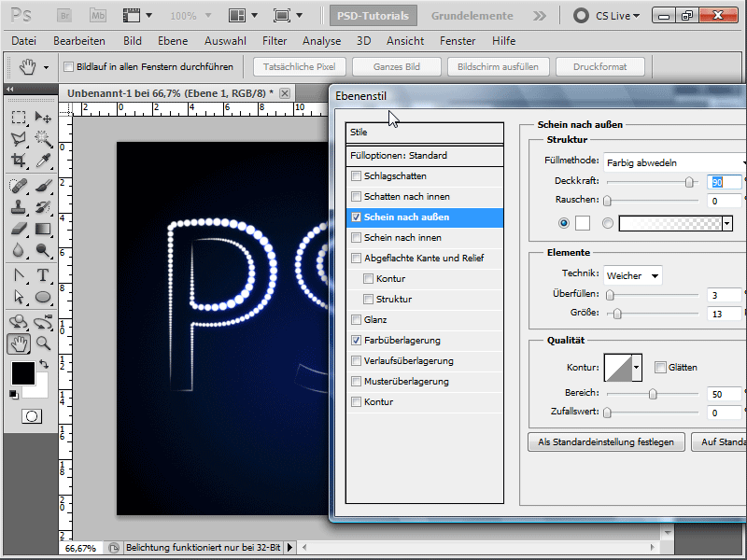Select the Dodge tool

coord(43,250)
